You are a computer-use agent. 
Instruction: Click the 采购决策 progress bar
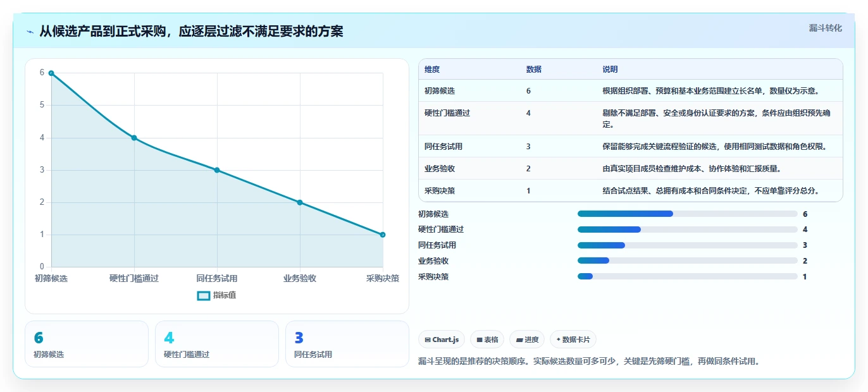[688, 276]
